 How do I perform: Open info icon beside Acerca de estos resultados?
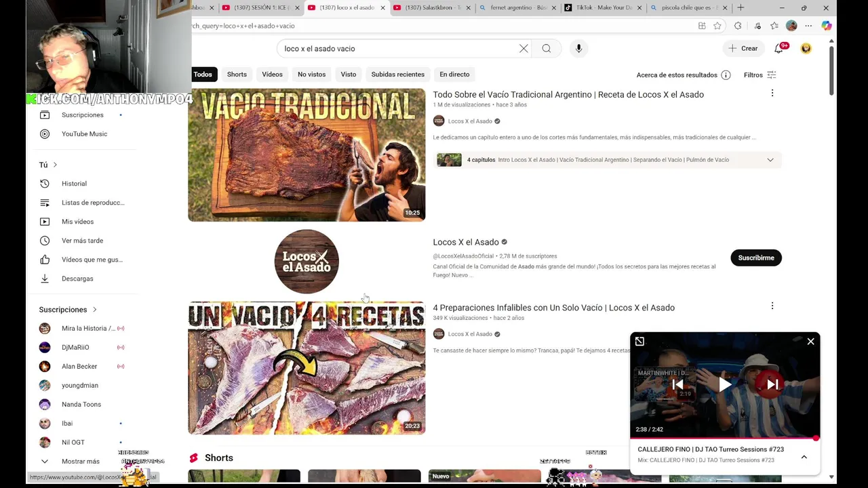click(726, 75)
